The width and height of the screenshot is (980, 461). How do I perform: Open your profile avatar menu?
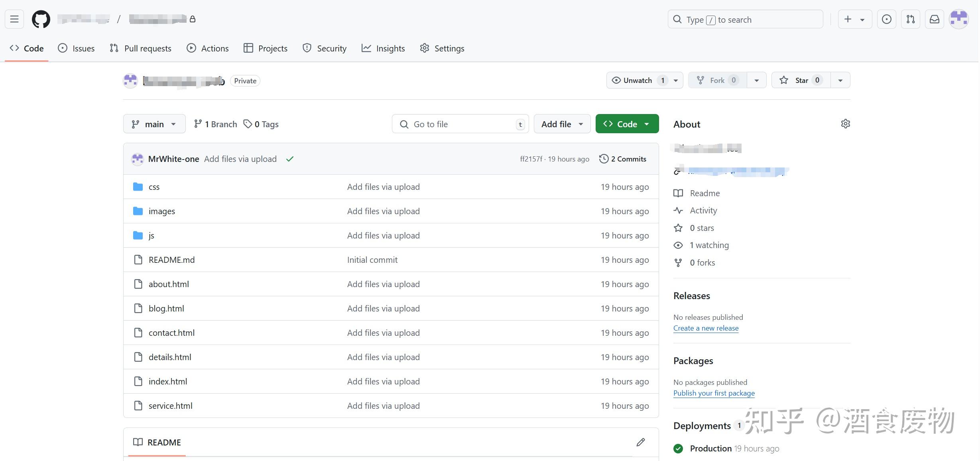point(959,19)
